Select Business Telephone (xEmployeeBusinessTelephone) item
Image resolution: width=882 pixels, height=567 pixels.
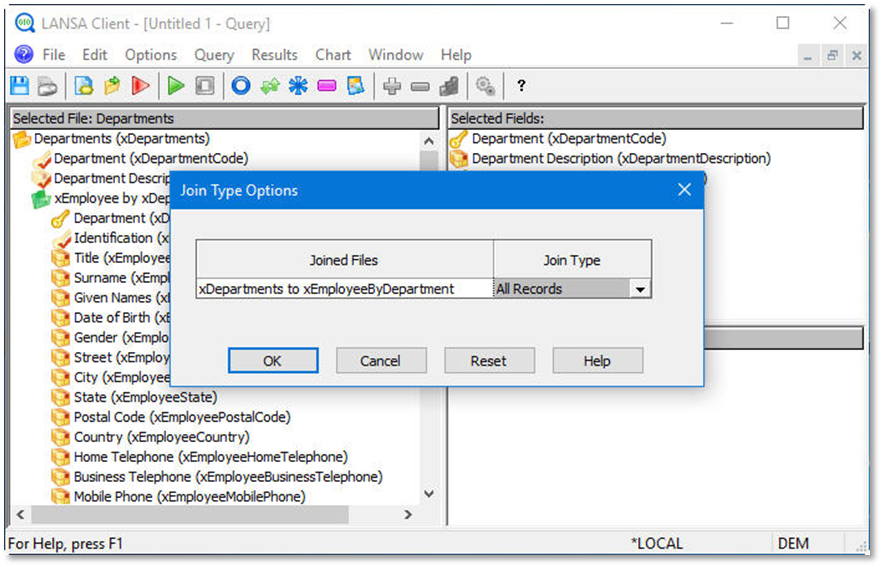click(x=228, y=477)
